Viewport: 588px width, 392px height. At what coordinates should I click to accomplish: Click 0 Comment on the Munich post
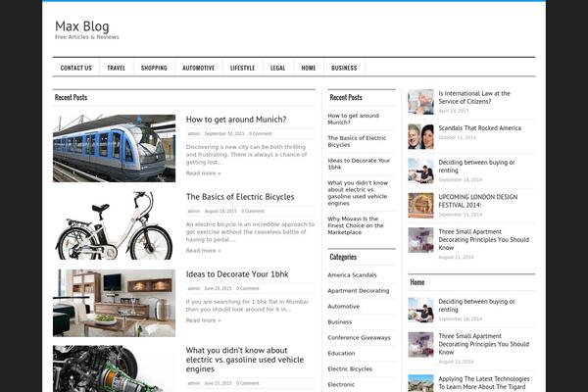click(261, 133)
